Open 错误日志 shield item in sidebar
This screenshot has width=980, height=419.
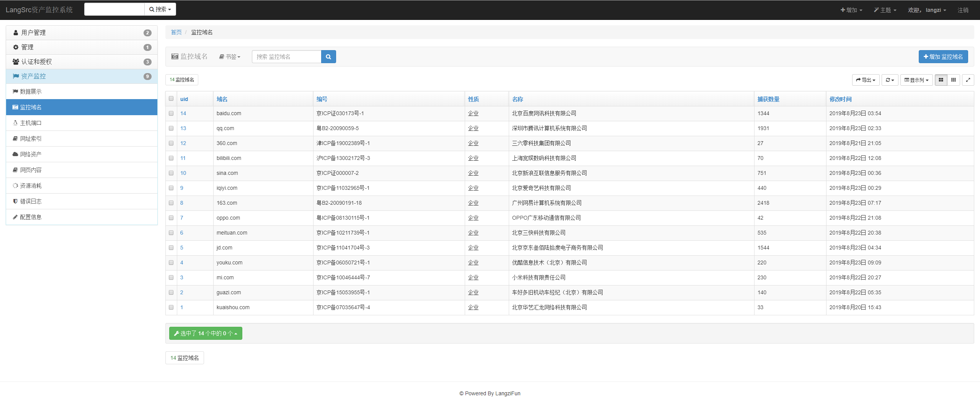point(31,201)
